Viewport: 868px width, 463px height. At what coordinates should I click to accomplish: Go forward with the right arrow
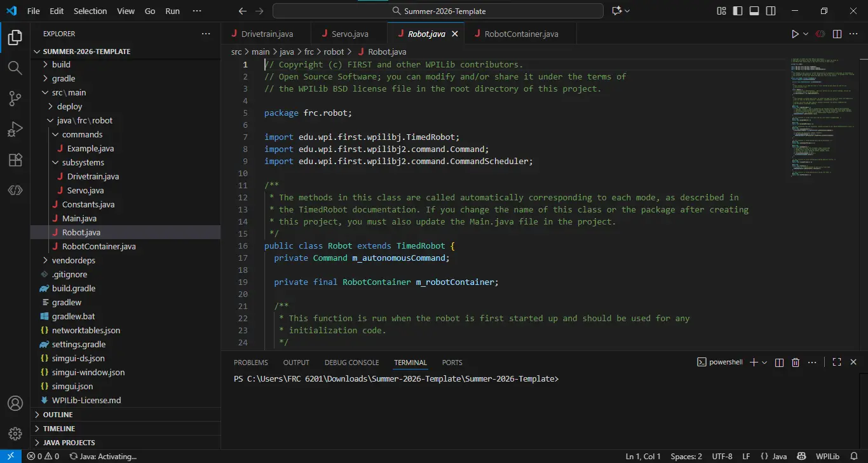point(259,11)
